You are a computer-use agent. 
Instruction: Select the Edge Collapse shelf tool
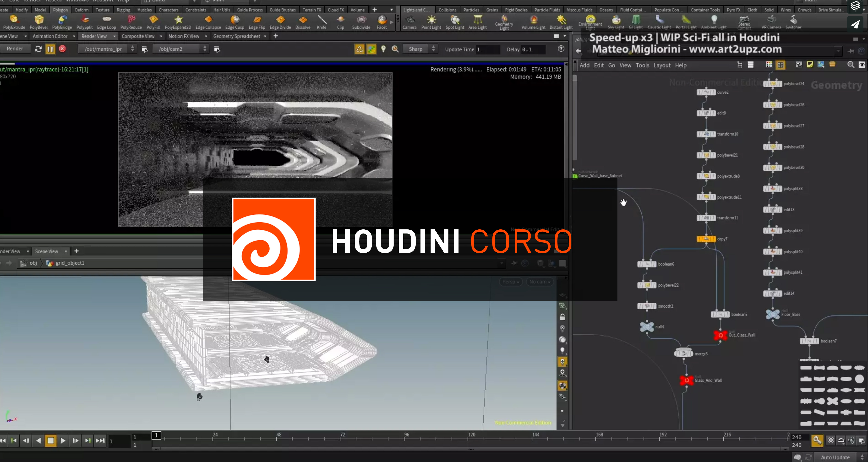coord(208,22)
